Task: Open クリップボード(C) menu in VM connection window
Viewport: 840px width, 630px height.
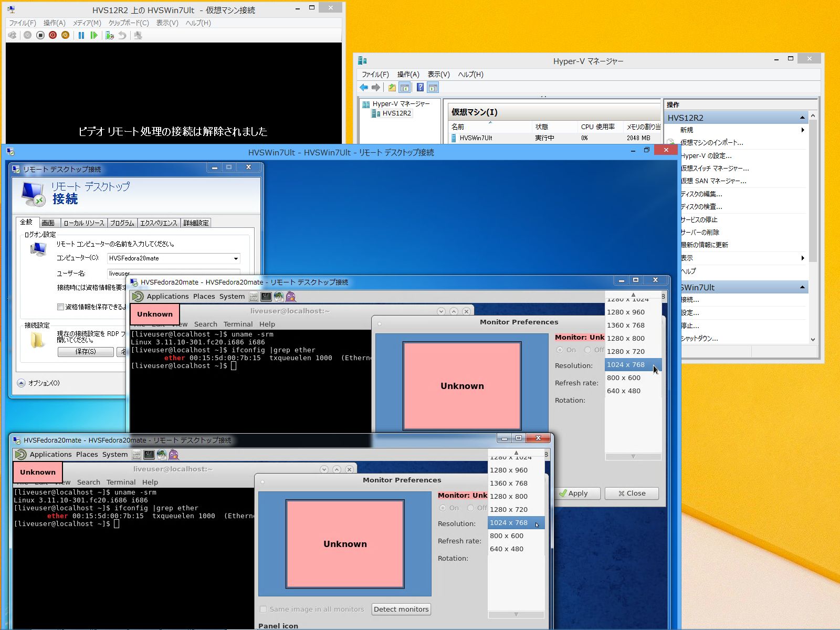Action: 129,23
